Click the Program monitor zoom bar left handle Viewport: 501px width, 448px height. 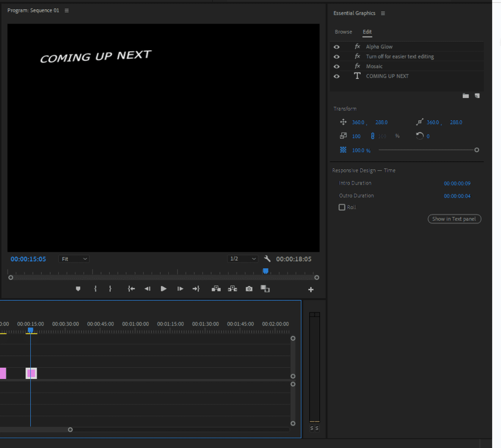pos(11,278)
